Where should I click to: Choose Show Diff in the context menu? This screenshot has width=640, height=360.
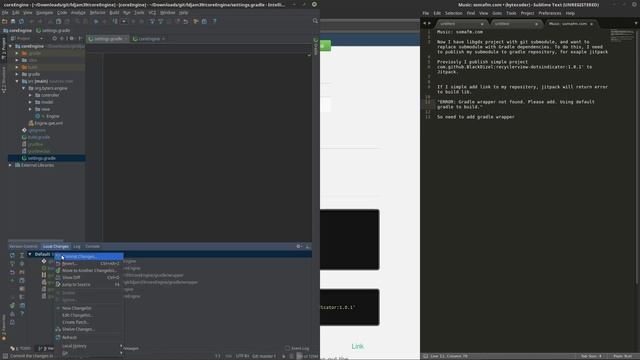coord(89,278)
